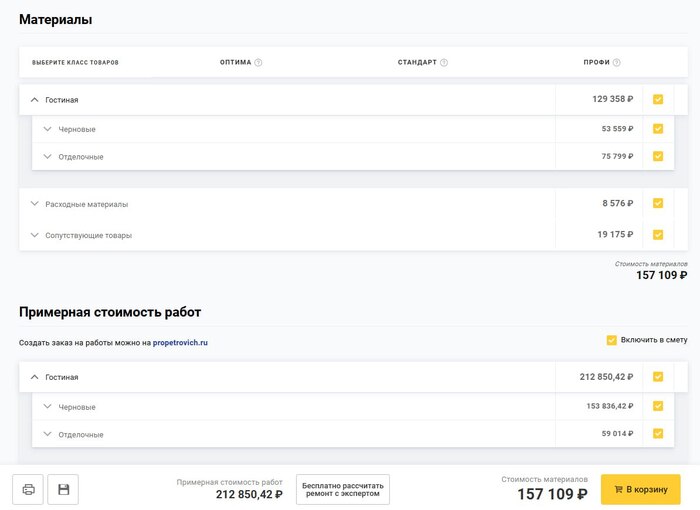Screen dimensions: 700x510
Task: Open the propetrovich.ru link
Action: pos(180,343)
